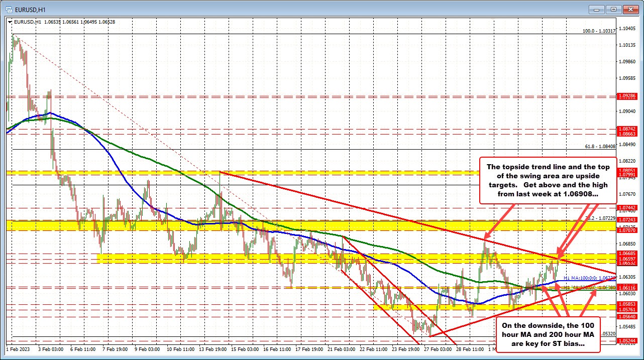Click the EURUSD chart window icon
This screenshot has width=644, height=360.
tap(7, 9)
